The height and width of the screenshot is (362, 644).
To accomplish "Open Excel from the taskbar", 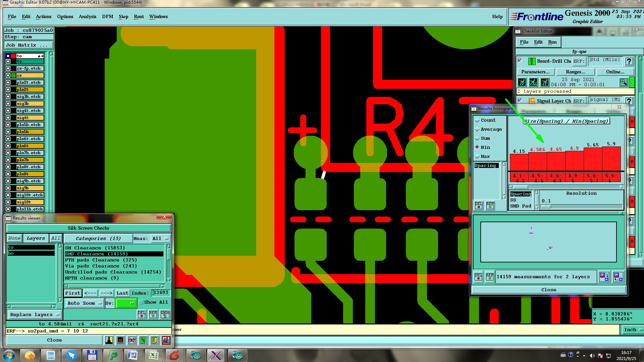I will (x=154, y=355).
